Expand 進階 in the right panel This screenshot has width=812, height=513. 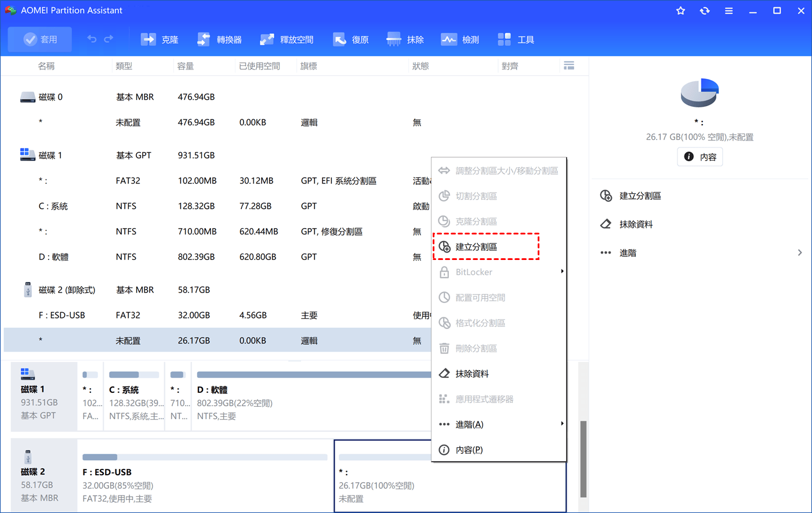pyautogui.click(x=701, y=252)
